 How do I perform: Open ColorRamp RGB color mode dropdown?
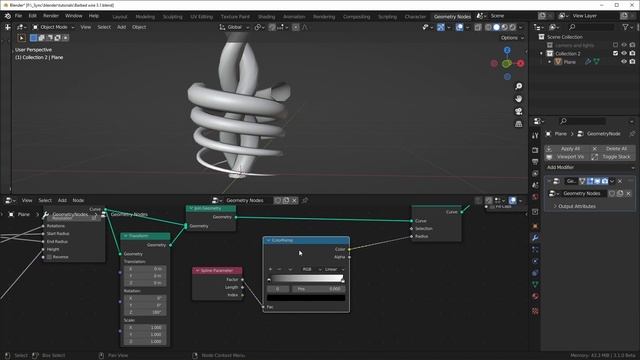pyautogui.click(x=311, y=269)
